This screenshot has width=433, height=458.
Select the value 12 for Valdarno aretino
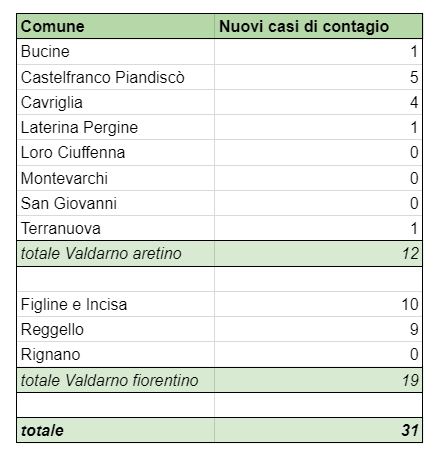[410, 254]
